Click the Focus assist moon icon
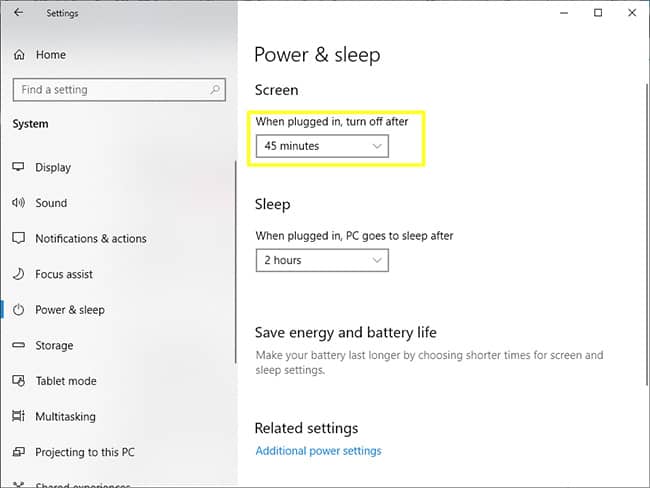 [x=18, y=274]
